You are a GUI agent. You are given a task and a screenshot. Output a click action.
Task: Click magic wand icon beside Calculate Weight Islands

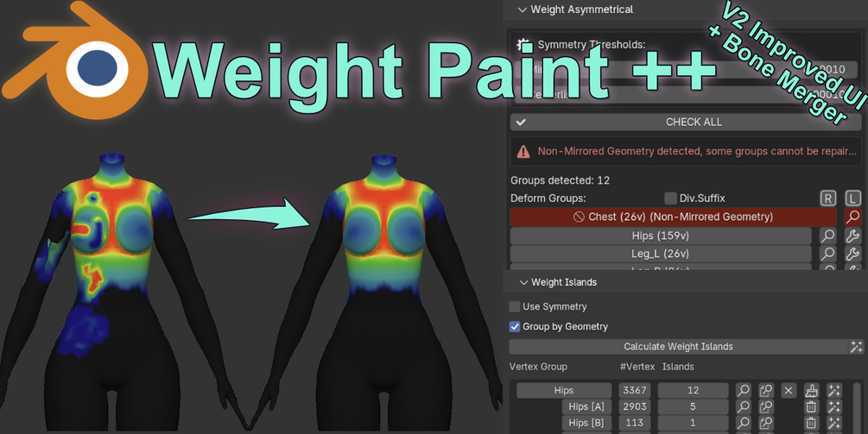tap(857, 347)
